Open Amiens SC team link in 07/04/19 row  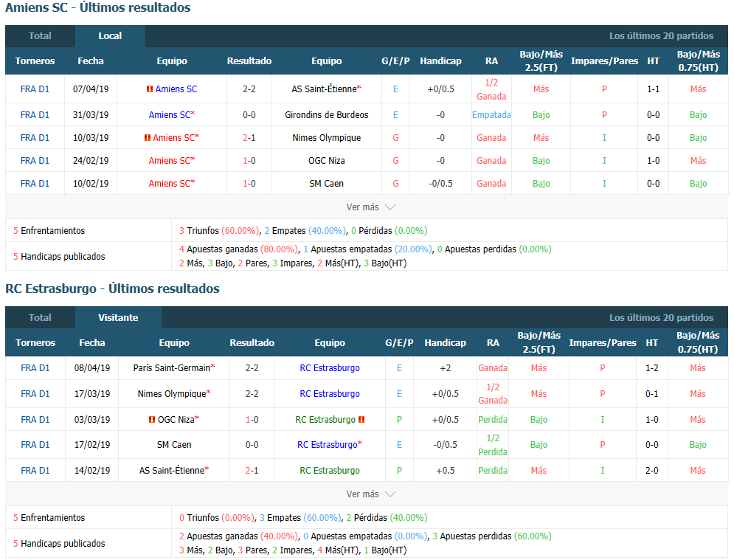[x=176, y=89]
